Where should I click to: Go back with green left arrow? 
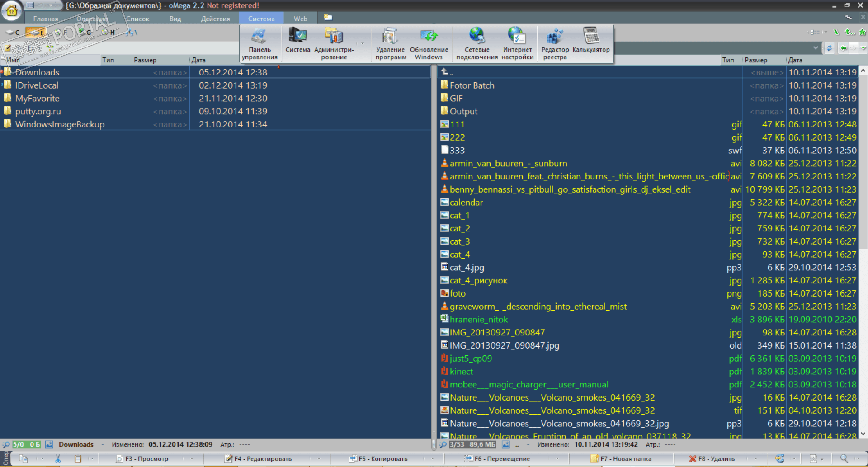844,48
